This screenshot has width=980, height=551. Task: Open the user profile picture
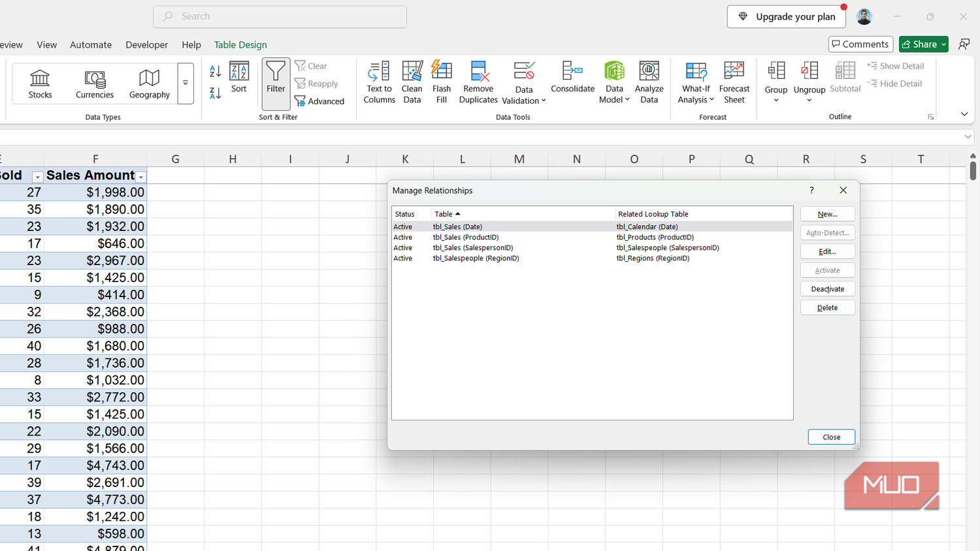[x=864, y=16]
